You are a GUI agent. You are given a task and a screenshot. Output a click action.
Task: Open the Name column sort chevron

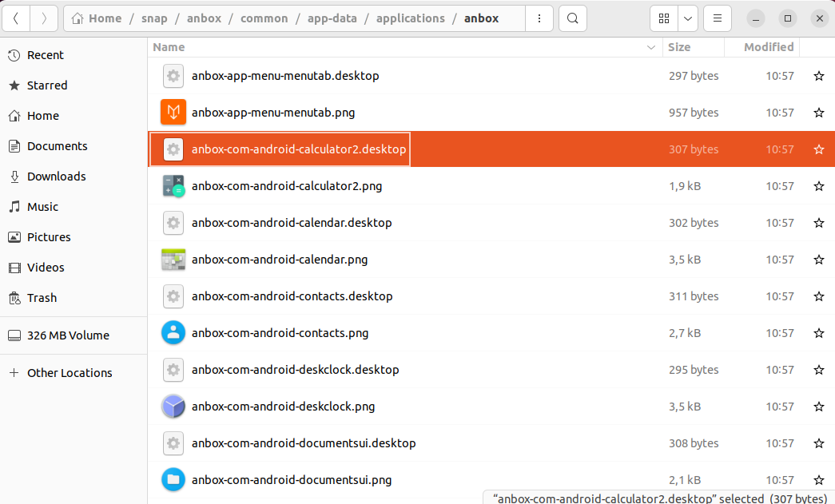point(650,47)
